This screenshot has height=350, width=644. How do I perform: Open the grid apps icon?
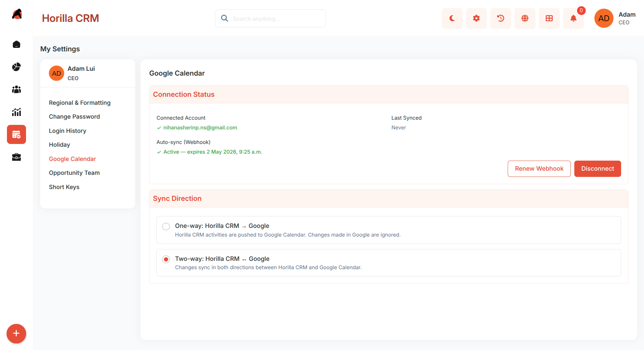(549, 18)
